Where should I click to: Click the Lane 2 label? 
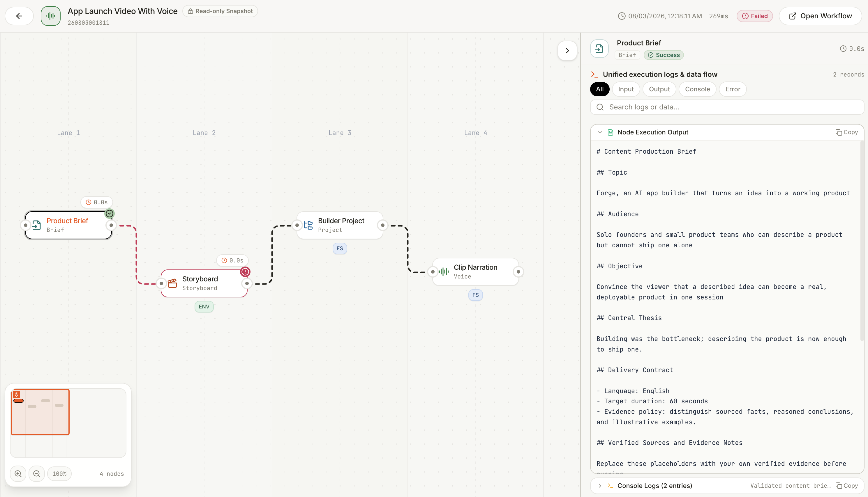[x=204, y=133]
